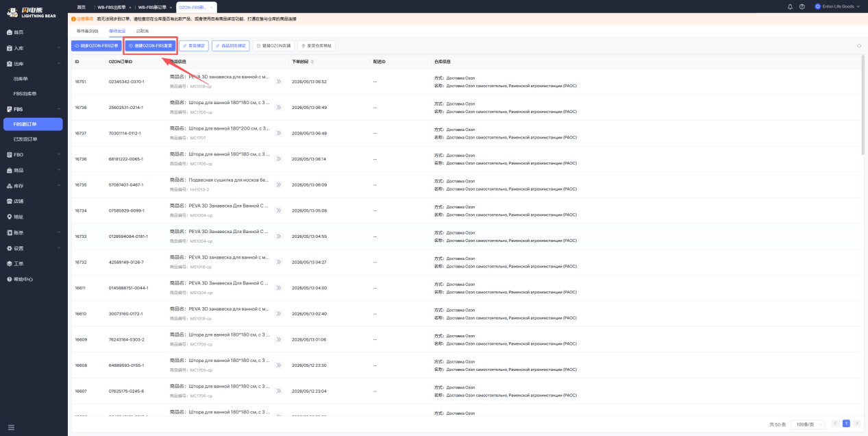Click the FBO icon in sidebar
This screenshot has width=868, height=436.
10,155
